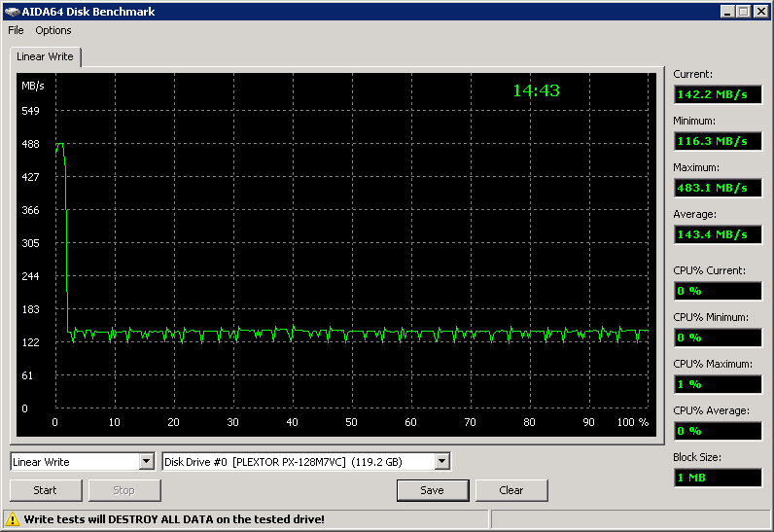Maximize the AIDA64 Disk Benchmark window
This screenshot has width=774, height=532.
(744, 12)
